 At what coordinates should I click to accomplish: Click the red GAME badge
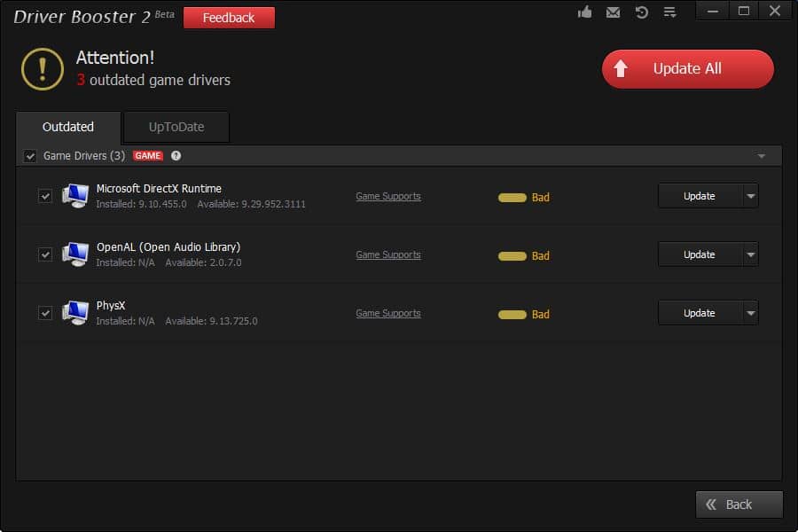[148, 156]
